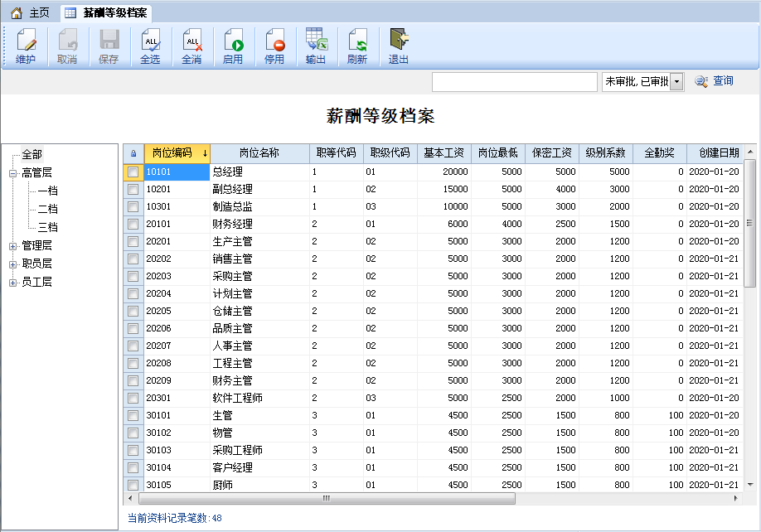
Task: Click the 查询 search button
Action: point(714,81)
